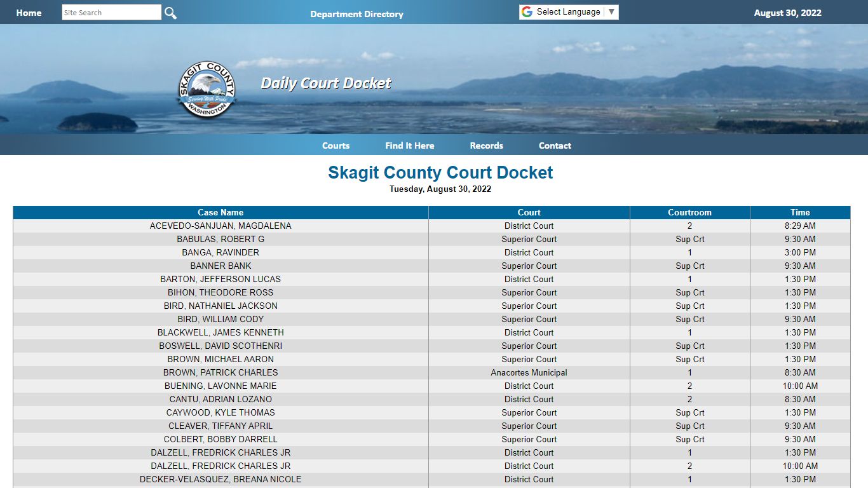Select case CLEAVER, TIFFANY APRIL
868x488 pixels.
[x=220, y=426]
